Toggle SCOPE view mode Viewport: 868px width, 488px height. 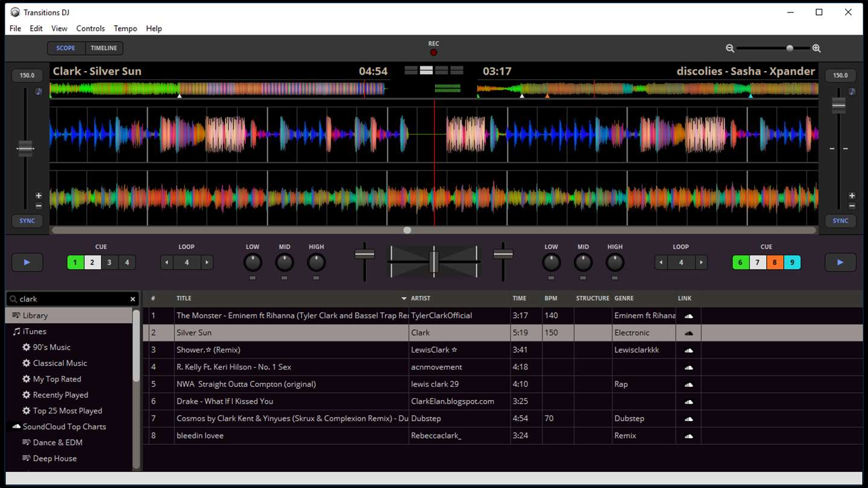coord(66,48)
